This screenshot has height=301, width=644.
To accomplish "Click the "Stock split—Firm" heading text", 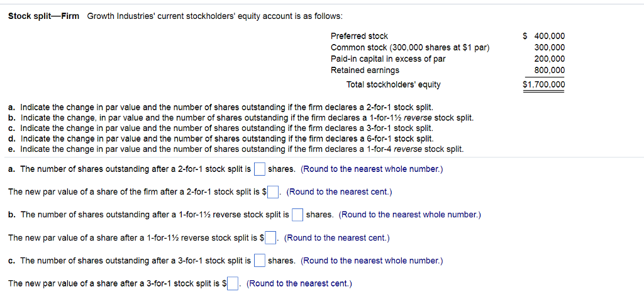I will click(x=43, y=16).
